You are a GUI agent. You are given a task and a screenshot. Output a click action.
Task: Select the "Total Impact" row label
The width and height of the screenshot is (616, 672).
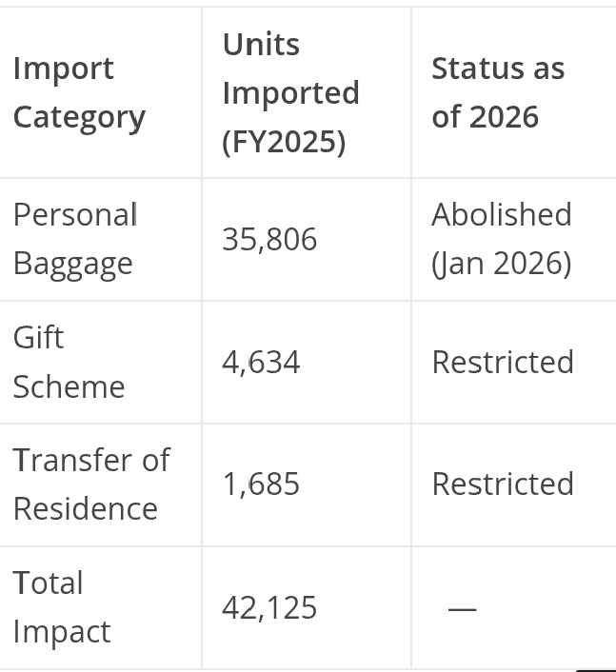tap(62, 607)
